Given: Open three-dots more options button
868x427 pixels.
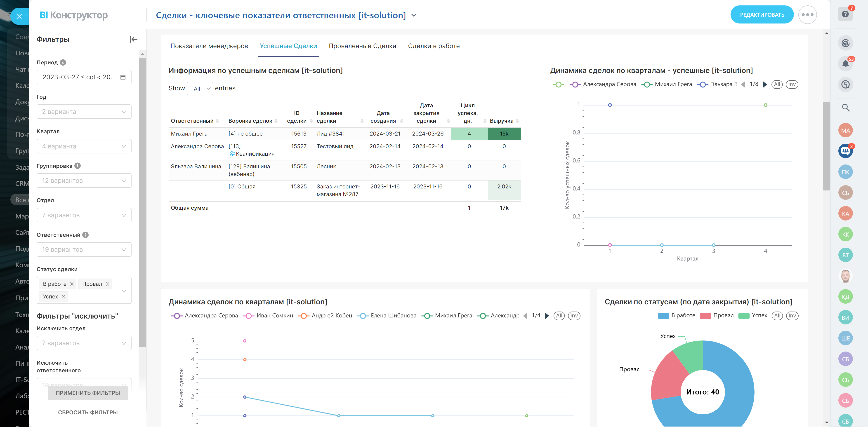Looking at the screenshot, I should tap(807, 15).
